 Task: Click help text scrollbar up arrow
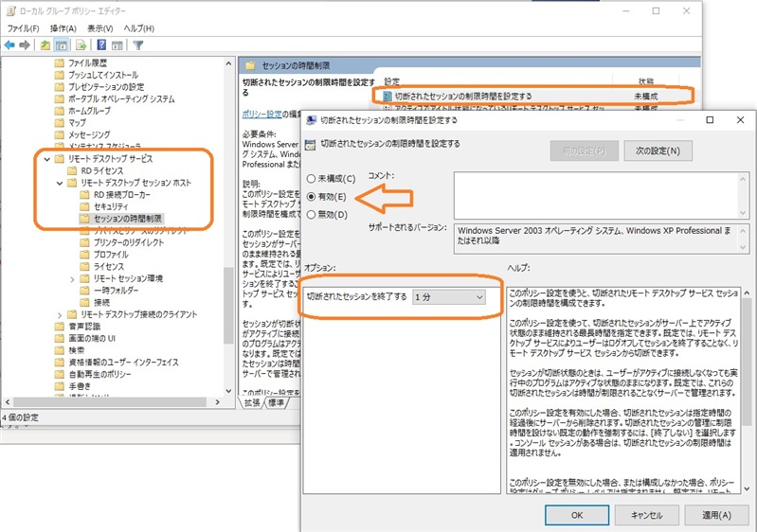click(x=747, y=293)
